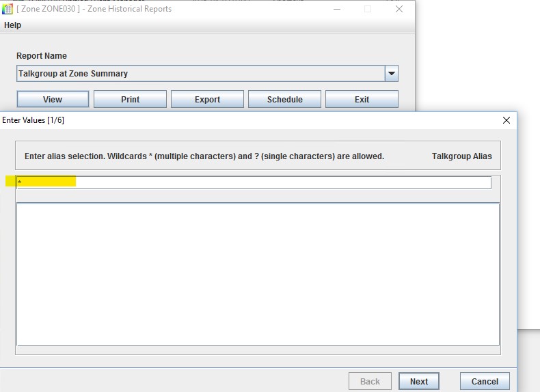Click the Print button

click(x=130, y=99)
